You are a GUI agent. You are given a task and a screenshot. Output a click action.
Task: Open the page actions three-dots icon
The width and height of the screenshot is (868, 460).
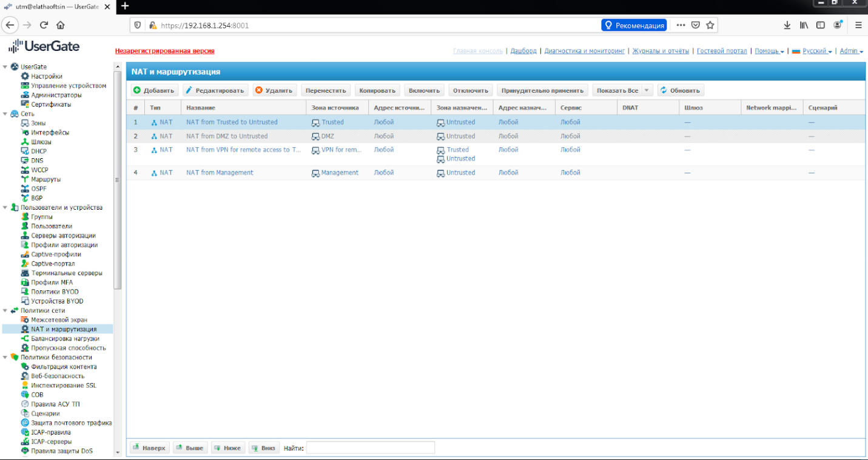681,25
